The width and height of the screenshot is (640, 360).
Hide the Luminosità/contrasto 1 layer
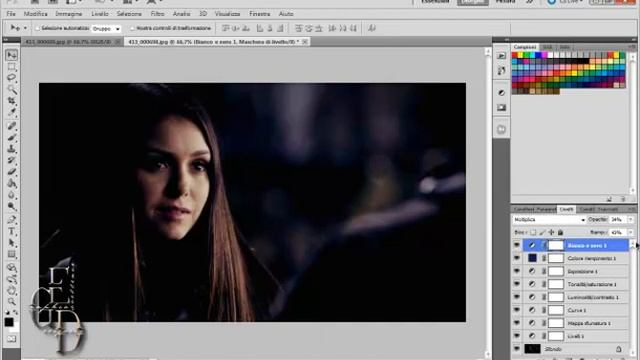[x=517, y=297]
